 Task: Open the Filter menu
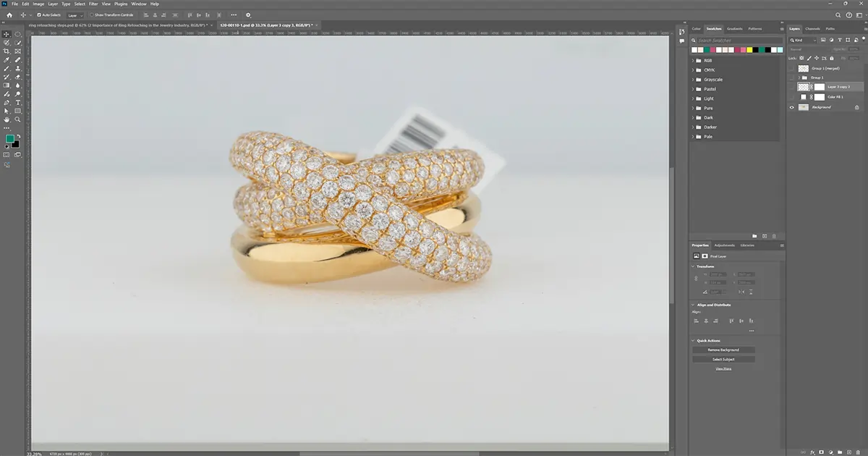click(93, 4)
